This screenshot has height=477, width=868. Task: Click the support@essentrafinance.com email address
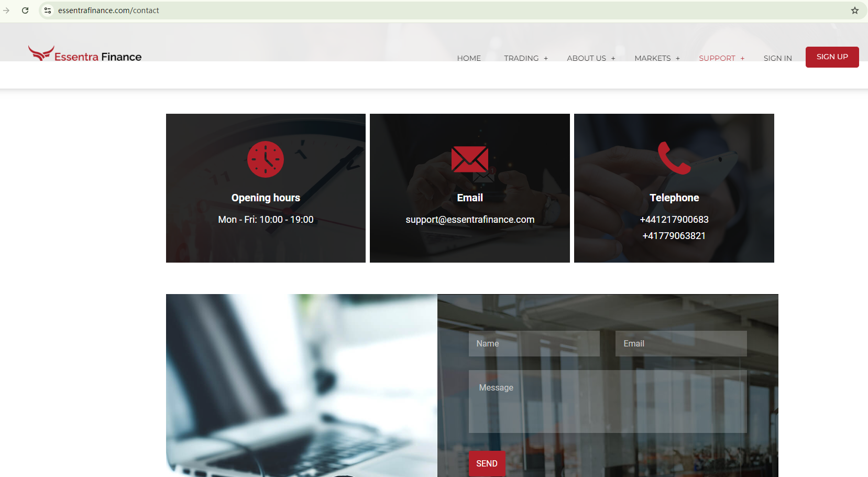(470, 220)
